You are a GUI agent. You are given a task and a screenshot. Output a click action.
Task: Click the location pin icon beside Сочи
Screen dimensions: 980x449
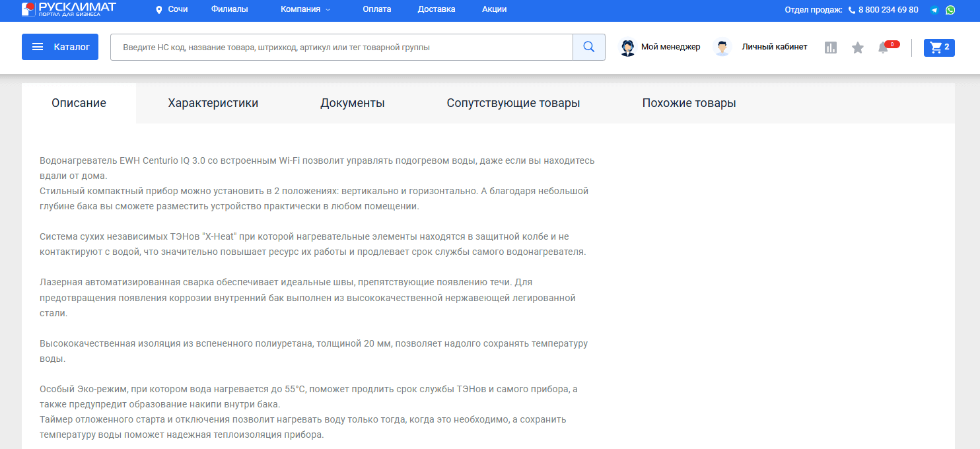tap(158, 10)
